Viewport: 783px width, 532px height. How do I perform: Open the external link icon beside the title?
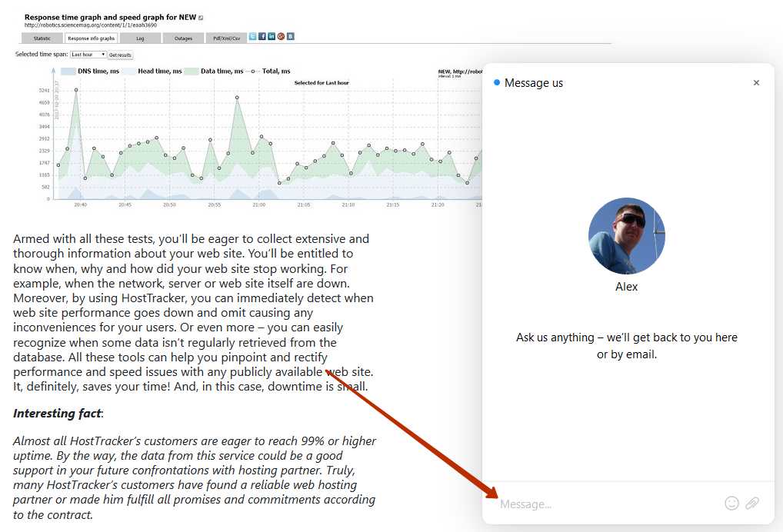click(x=201, y=18)
